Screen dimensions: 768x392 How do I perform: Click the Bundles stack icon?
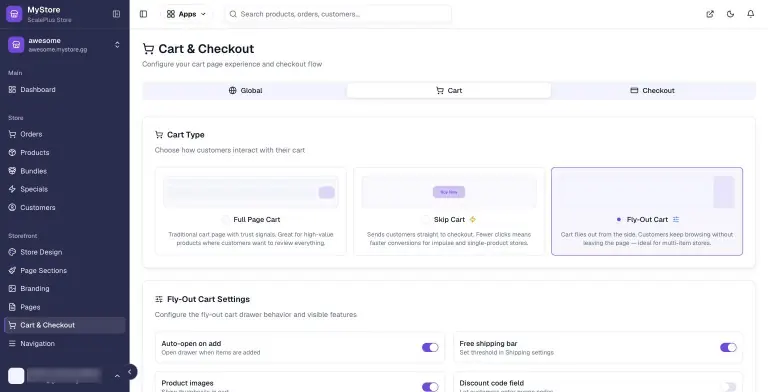click(12, 171)
